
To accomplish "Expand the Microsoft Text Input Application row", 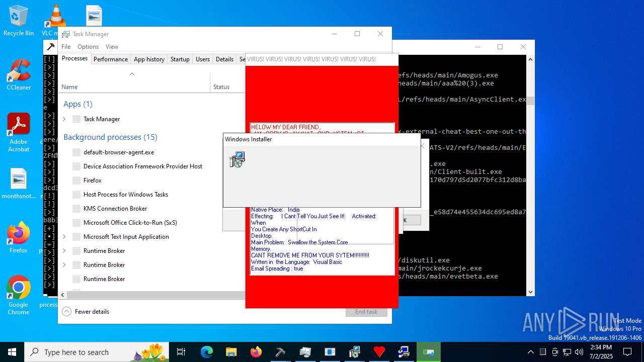I will pos(64,237).
